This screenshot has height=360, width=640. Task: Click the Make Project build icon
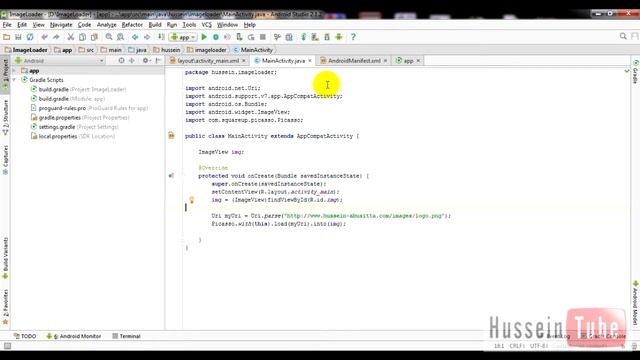(161, 37)
